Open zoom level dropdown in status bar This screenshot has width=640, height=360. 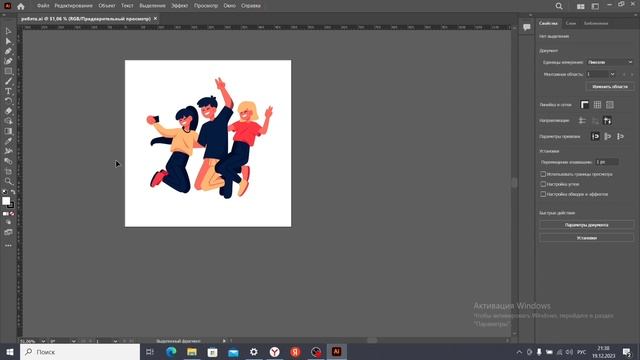coord(43,341)
